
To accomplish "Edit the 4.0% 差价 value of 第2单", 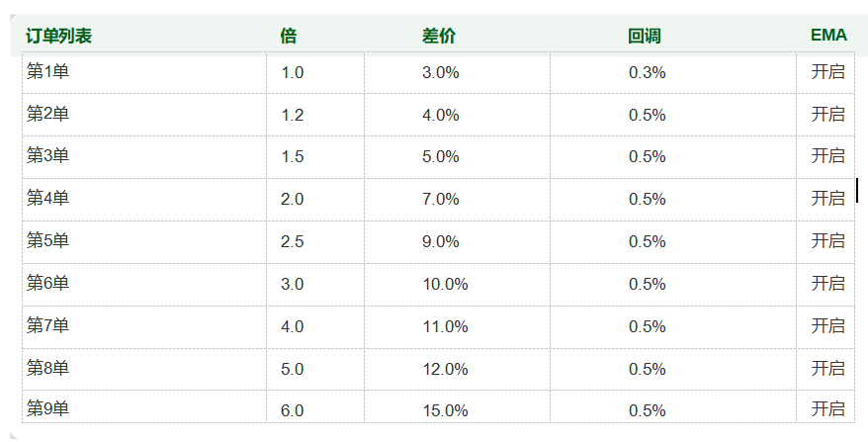I will [441, 115].
